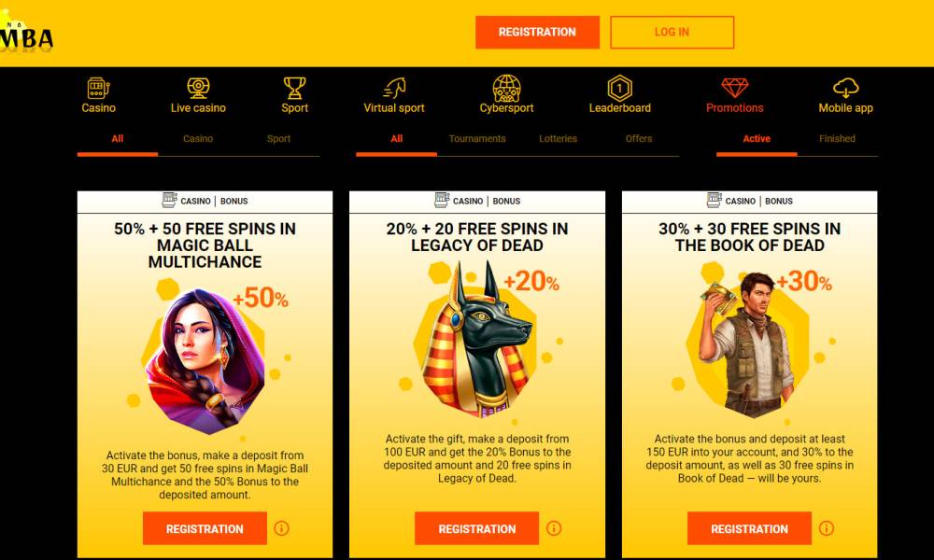Click the Log In button
Viewport: 934px width, 560px height.
click(x=672, y=32)
